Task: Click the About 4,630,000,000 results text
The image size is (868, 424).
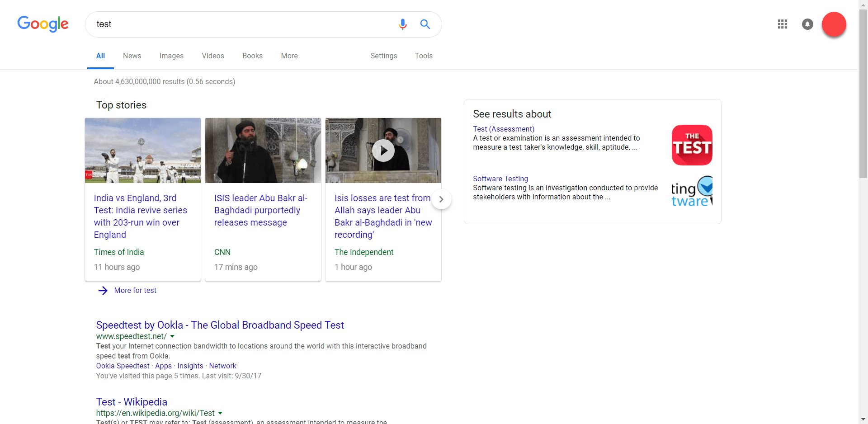Action: [165, 81]
